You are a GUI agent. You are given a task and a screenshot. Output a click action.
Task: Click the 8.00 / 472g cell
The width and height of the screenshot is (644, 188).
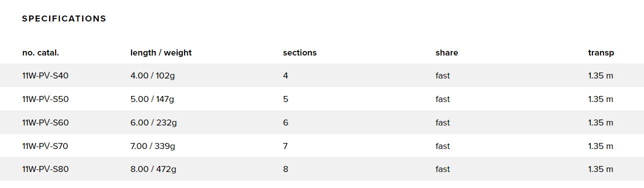tap(153, 170)
